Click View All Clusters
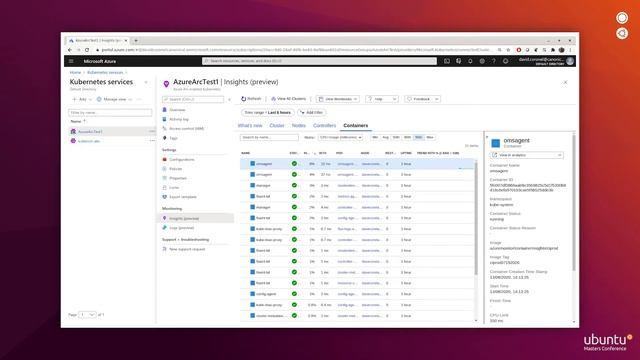The height and width of the screenshot is (360, 640). pos(289,99)
